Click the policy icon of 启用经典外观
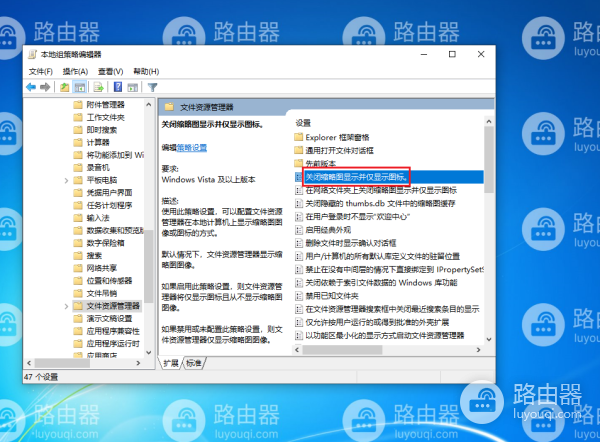Viewport: 600px width, 442px height. click(x=299, y=230)
